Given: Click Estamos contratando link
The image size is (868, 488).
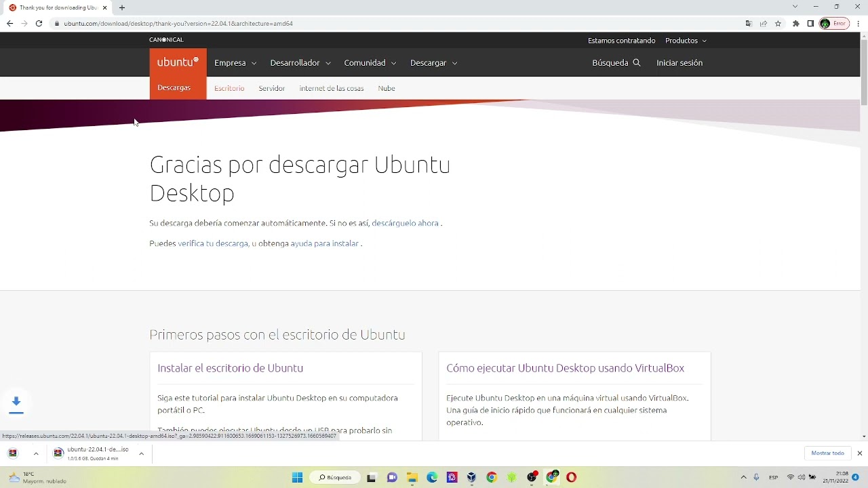Looking at the screenshot, I should click(x=621, y=41).
